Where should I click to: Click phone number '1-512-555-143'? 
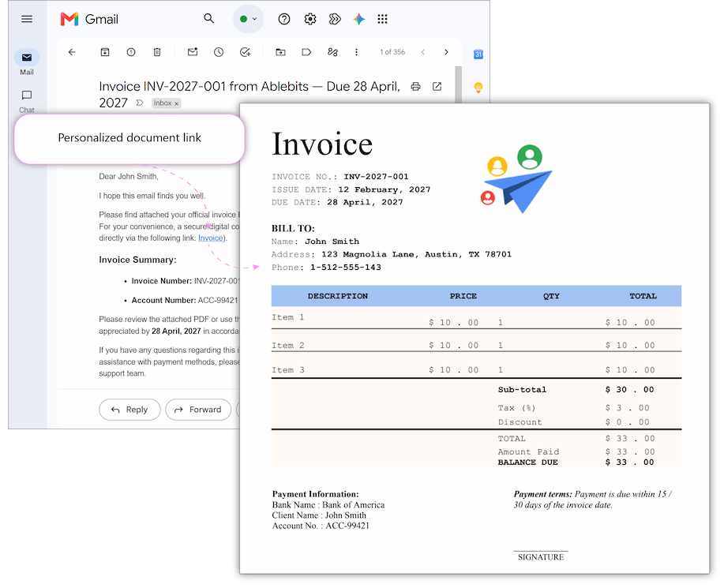(x=345, y=268)
